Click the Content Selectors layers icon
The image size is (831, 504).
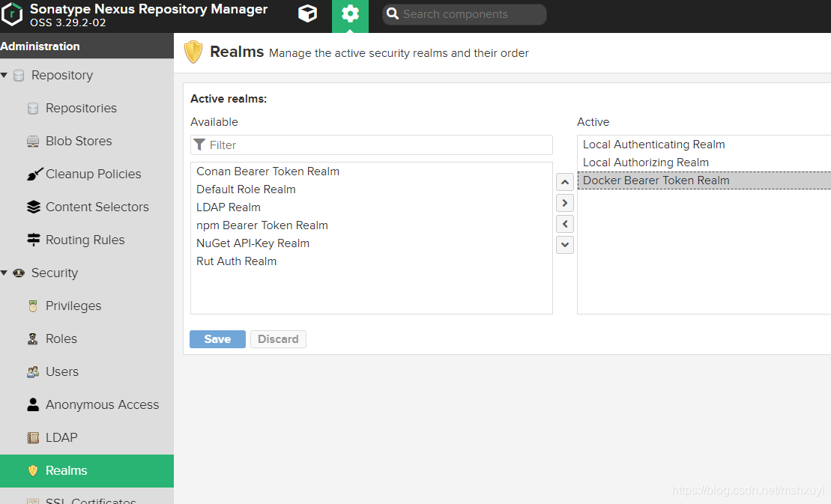coord(34,207)
